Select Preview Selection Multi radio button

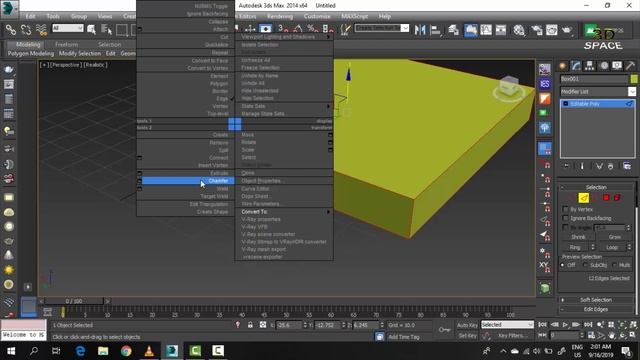tap(615, 265)
